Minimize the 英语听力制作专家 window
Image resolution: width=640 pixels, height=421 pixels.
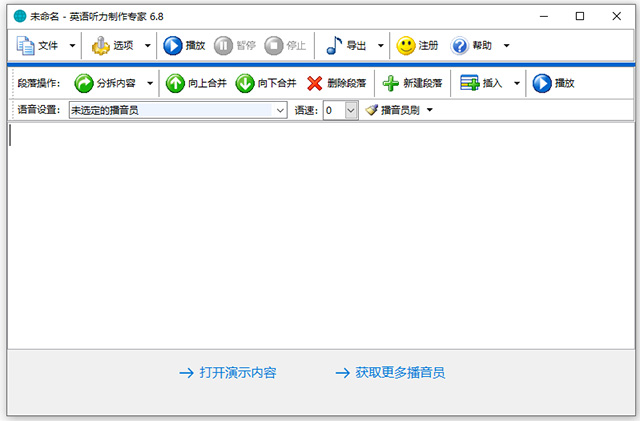pyautogui.click(x=544, y=16)
